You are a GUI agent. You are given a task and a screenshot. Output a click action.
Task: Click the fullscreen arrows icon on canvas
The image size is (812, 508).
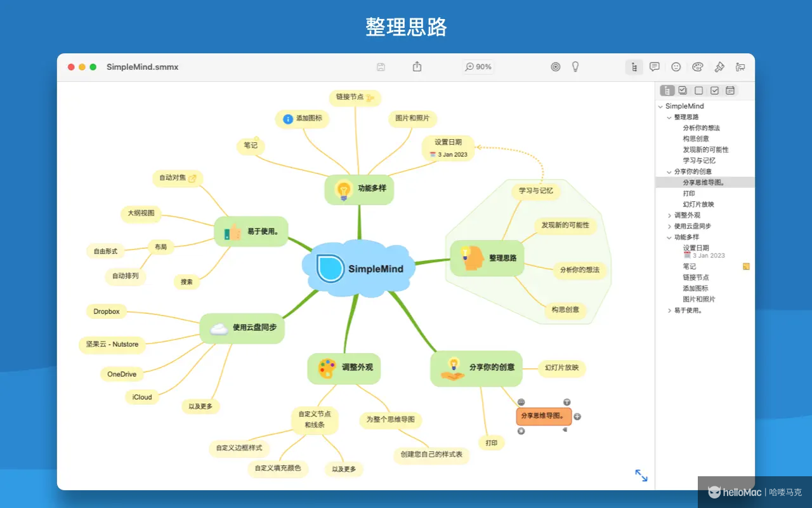(x=641, y=476)
